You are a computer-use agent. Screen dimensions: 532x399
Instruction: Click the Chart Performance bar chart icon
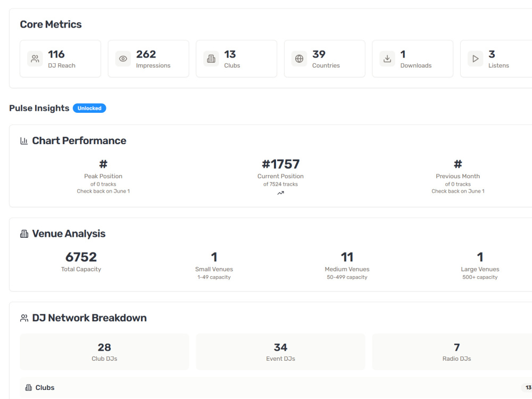[x=24, y=141]
